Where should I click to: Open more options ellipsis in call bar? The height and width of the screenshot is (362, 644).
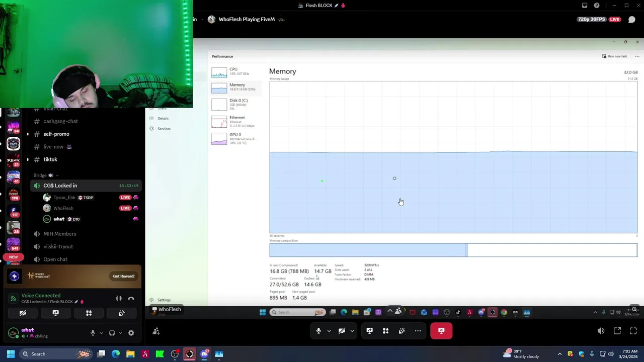pyautogui.click(x=418, y=331)
